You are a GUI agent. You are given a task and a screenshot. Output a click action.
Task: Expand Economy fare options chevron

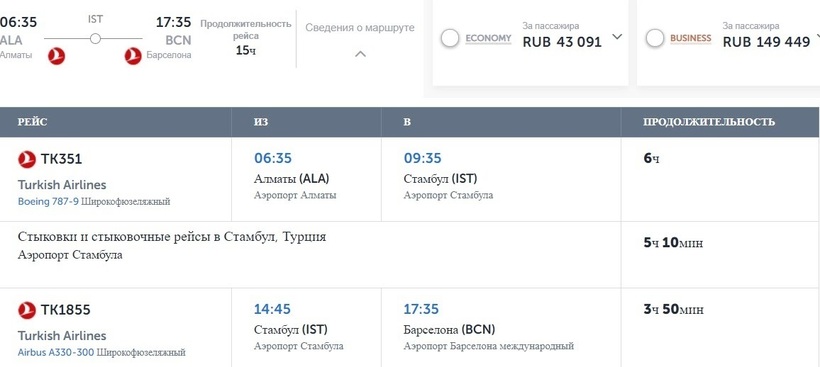[617, 37]
